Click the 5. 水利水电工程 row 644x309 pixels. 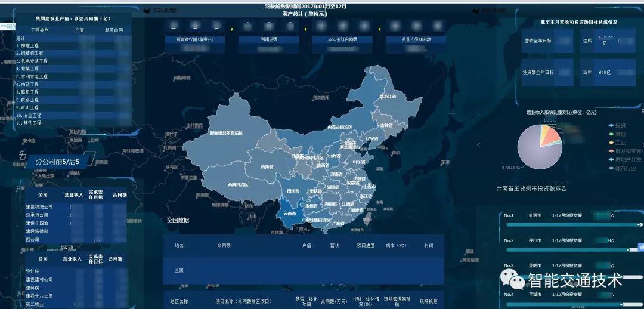point(74,77)
